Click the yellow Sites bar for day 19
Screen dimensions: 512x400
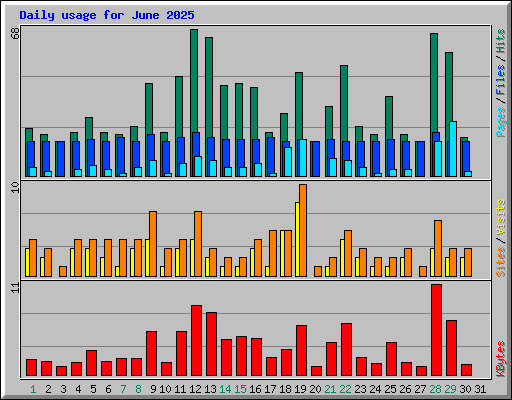[x=297, y=239]
